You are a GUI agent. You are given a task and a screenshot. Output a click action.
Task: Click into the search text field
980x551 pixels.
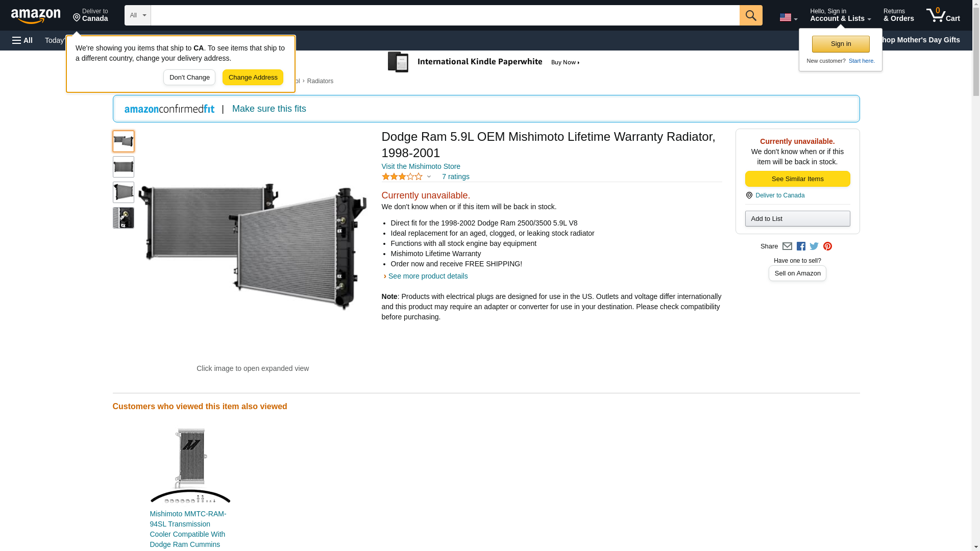[x=444, y=15]
